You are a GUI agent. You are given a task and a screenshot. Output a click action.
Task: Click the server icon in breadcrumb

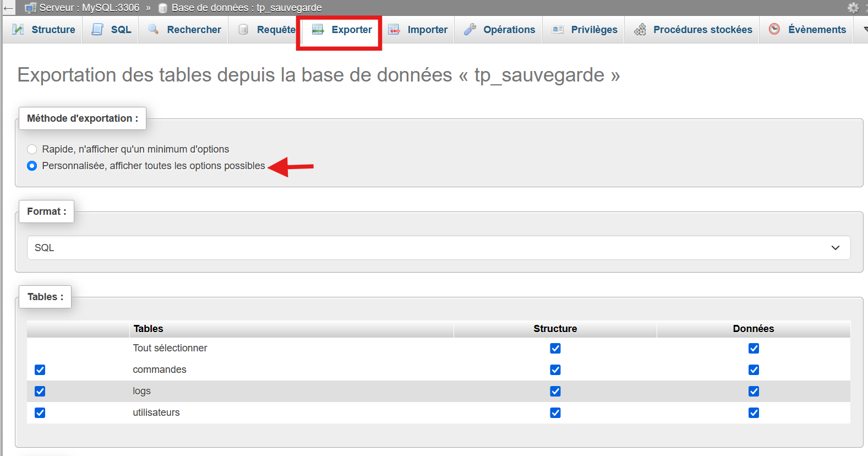(31, 8)
